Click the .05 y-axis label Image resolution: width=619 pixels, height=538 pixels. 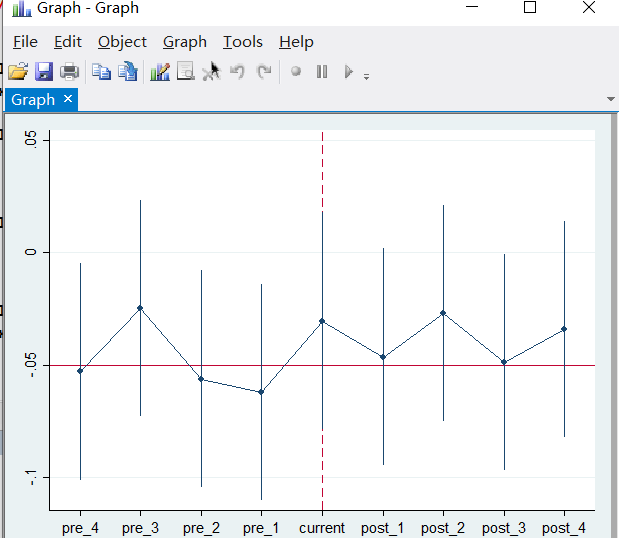click(31, 140)
